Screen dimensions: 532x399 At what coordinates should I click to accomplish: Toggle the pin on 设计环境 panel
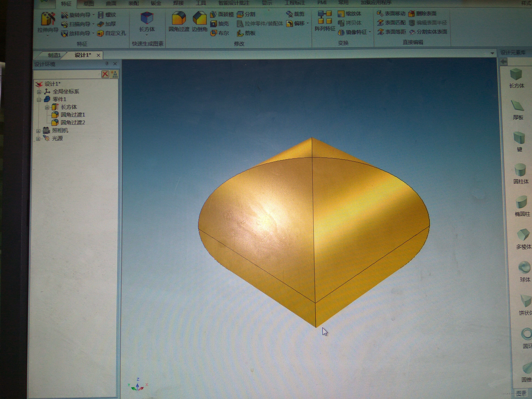click(107, 63)
